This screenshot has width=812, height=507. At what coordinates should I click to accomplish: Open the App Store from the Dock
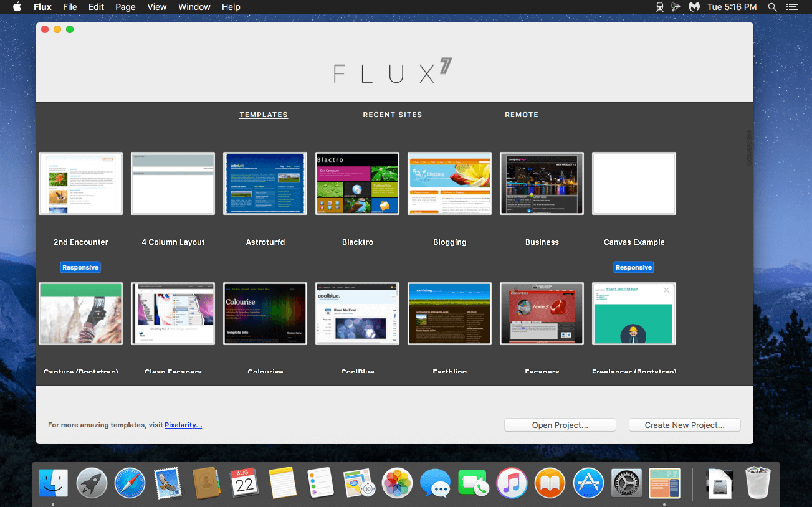(x=588, y=483)
